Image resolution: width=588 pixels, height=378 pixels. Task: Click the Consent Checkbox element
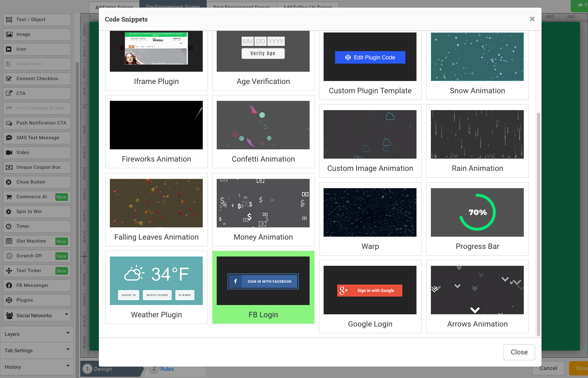[x=37, y=78]
